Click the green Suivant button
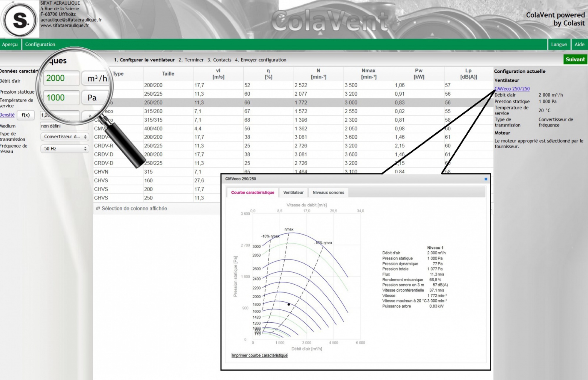This screenshot has width=588, height=380. pos(575,59)
